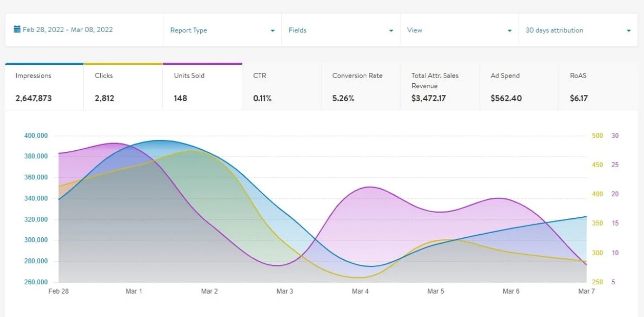Viewport: 644px width, 317px height.
Task: Expand the Report Type dropdown
Action: click(221, 31)
